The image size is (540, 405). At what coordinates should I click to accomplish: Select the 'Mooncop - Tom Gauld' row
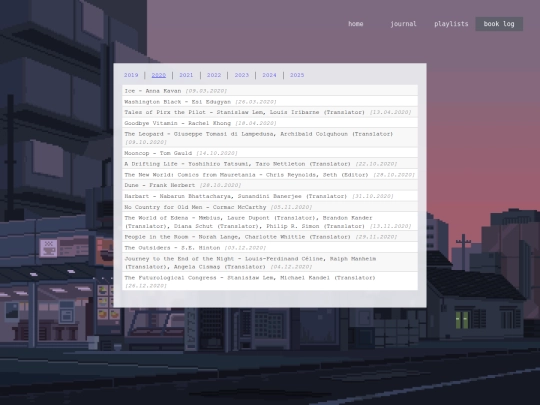click(x=270, y=153)
